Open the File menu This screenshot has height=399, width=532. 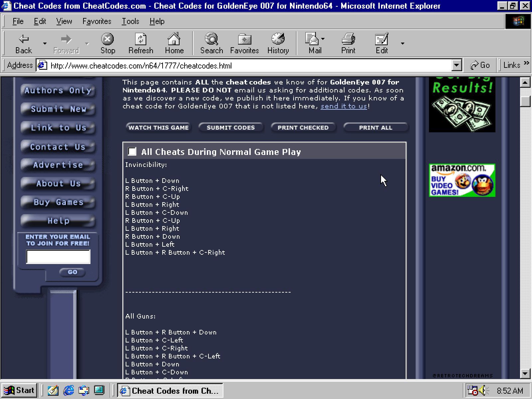18,21
